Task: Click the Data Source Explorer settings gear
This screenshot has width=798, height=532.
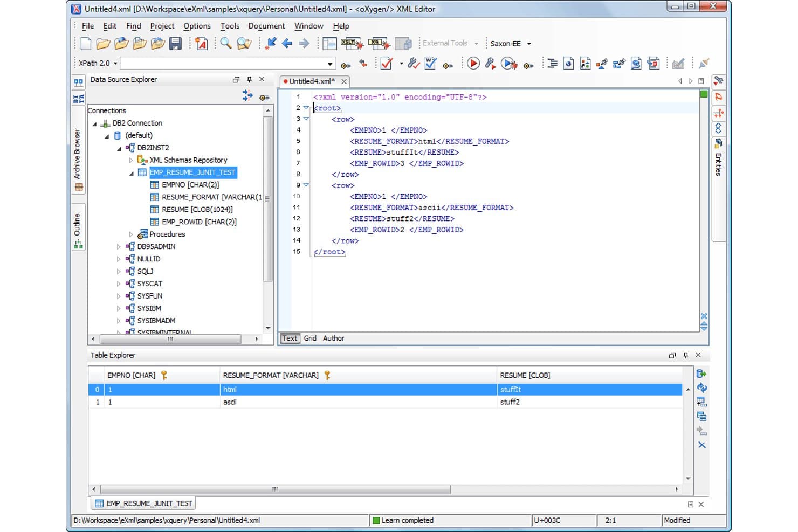Action: click(x=264, y=97)
